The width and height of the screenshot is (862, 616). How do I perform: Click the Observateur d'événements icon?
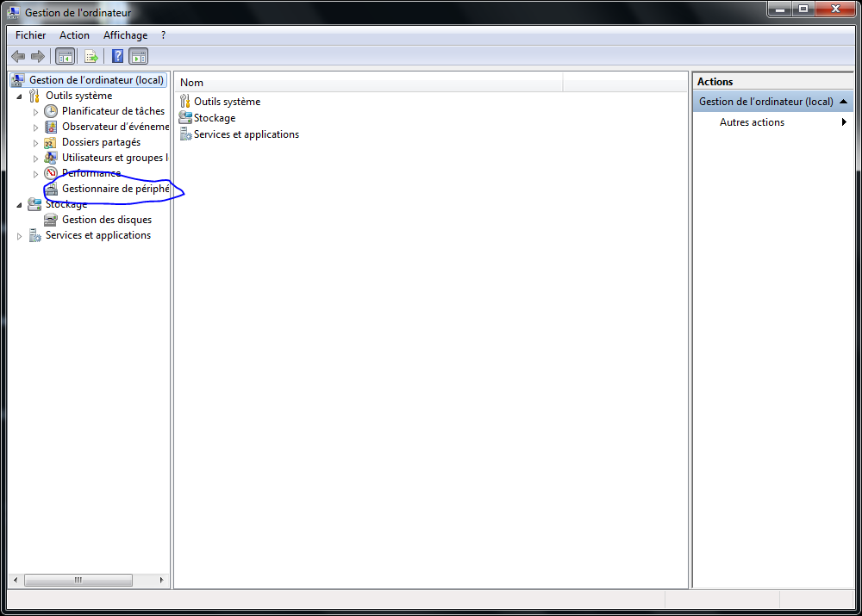tap(51, 126)
